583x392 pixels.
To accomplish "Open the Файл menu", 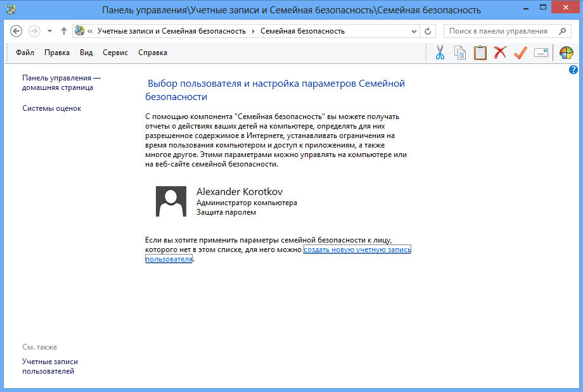I will click(25, 53).
